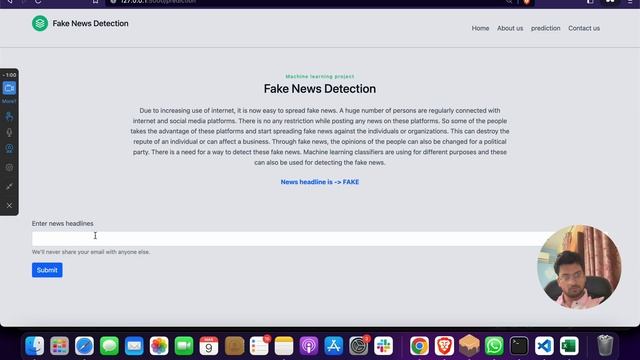This screenshot has width=640, height=360.
Task: Switch to Brave browser in the dock
Action: tap(444, 346)
